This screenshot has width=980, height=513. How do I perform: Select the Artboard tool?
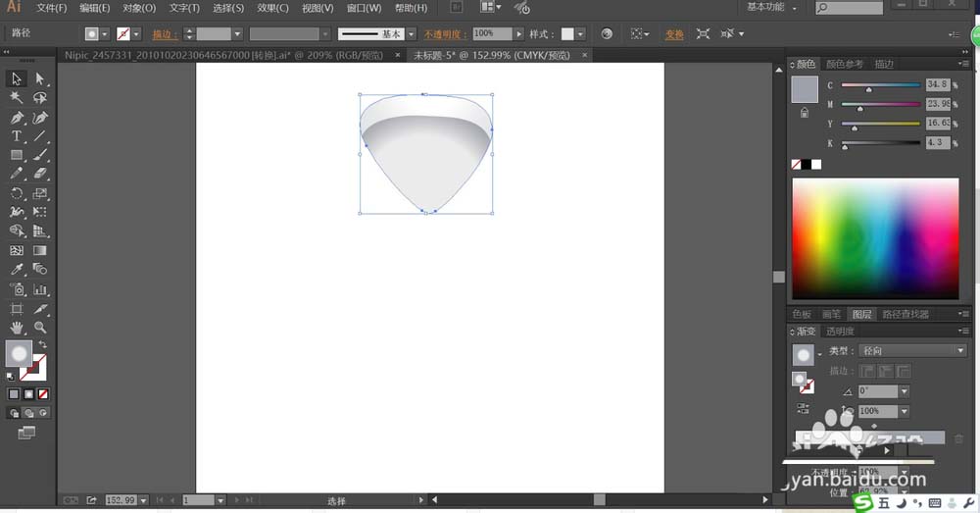tap(17, 308)
